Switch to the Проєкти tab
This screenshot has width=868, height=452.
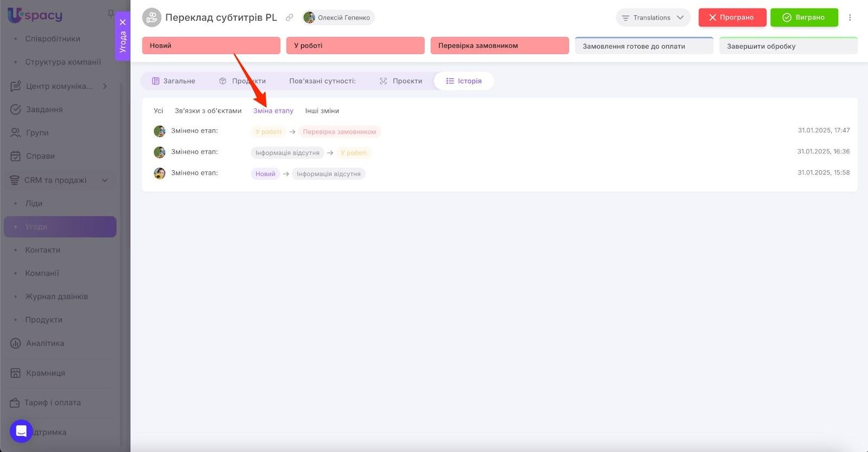tap(401, 81)
